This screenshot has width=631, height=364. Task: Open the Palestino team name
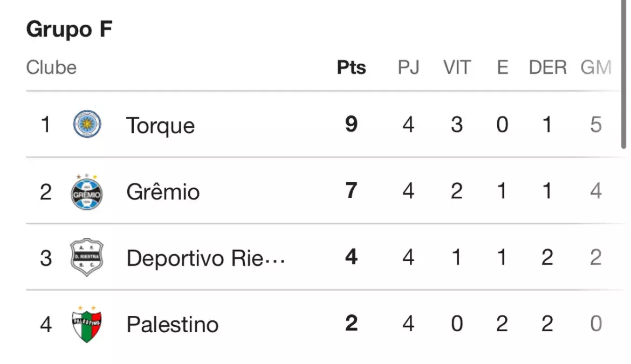click(x=172, y=324)
